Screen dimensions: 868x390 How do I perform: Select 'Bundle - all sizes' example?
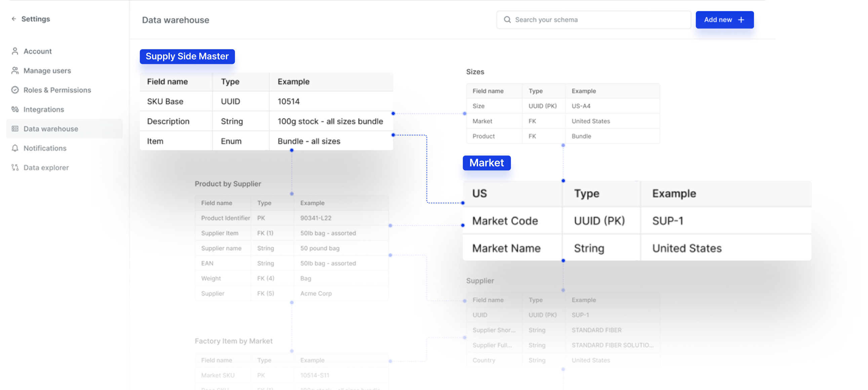(309, 141)
